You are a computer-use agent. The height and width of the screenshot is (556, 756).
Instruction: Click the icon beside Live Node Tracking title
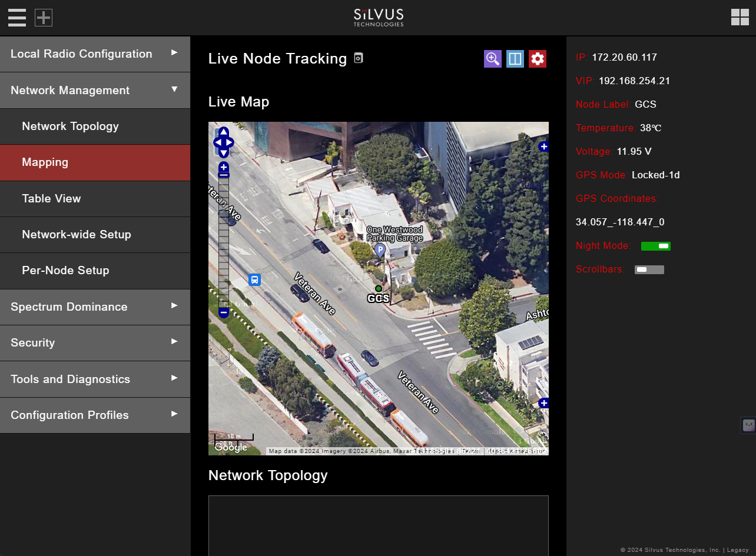point(358,58)
